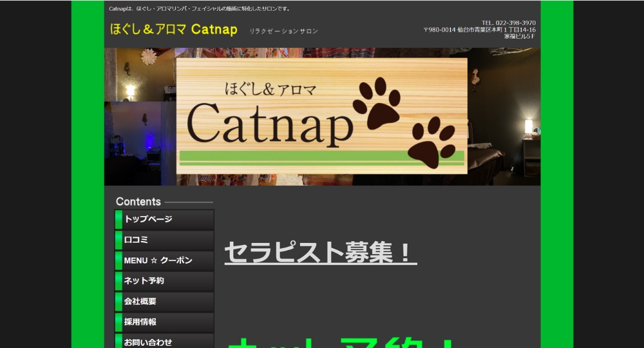This screenshot has width=644, height=348.
Task: Click the large green ネット予約 heading
Action: pos(341,342)
